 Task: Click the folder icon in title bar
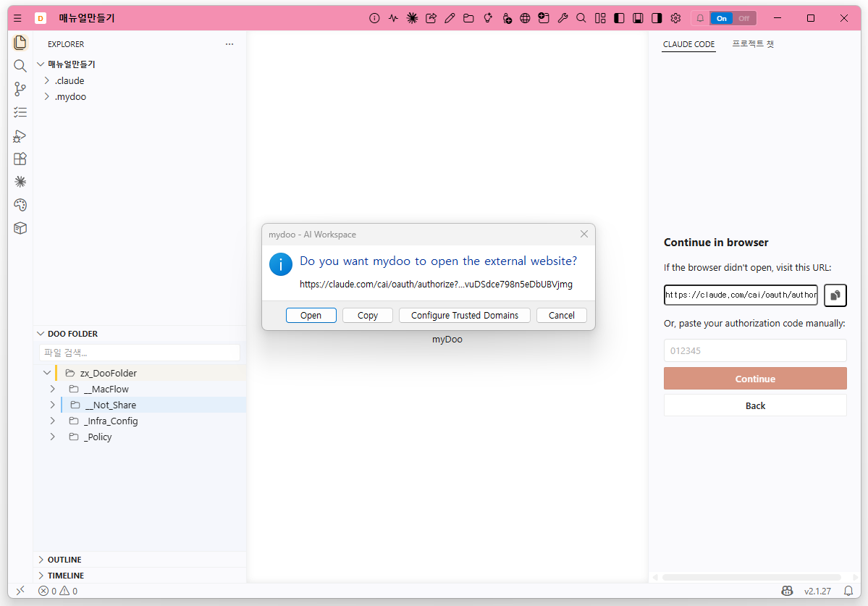tap(468, 18)
